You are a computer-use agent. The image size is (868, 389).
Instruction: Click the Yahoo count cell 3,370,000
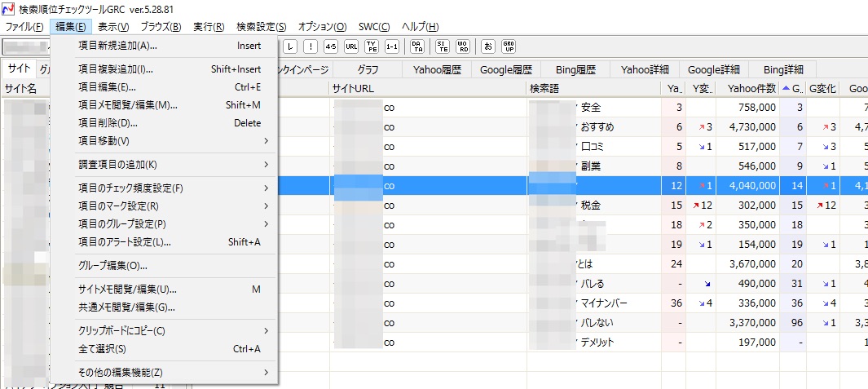748,322
